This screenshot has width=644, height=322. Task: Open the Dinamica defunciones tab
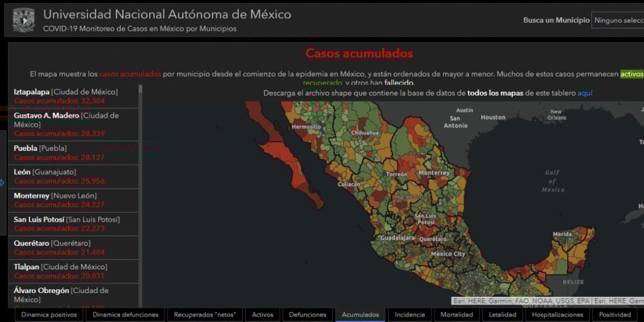(x=126, y=314)
